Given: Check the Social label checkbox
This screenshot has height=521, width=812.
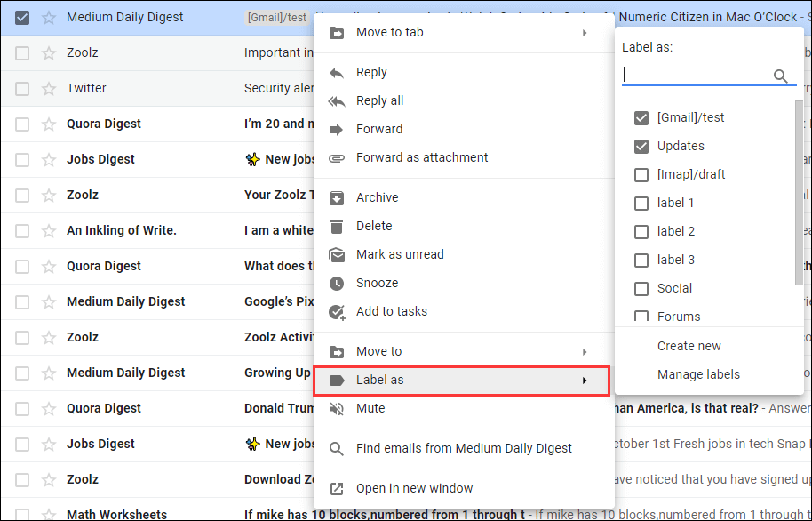Looking at the screenshot, I should pos(641,288).
